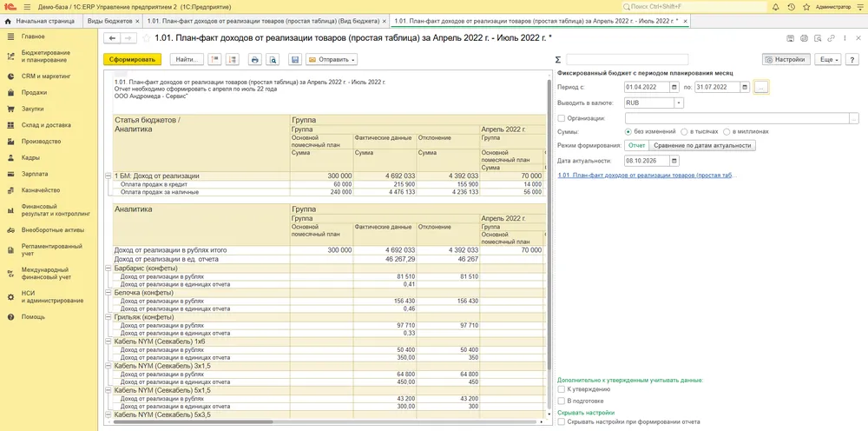Switch to report '(Вид бюджета)' tab

click(x=263, y=21)
